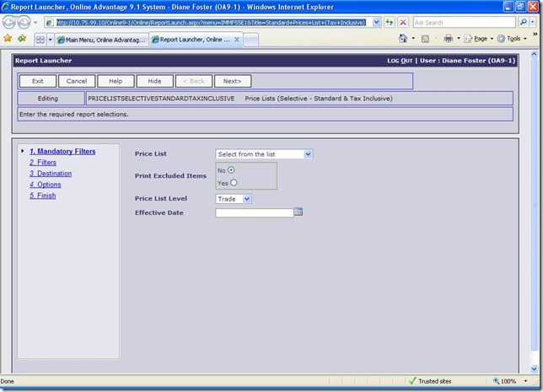Switch to the Main Menu browser tab
Viewport: 543px width, 392px height.
[x=103, y=40]
